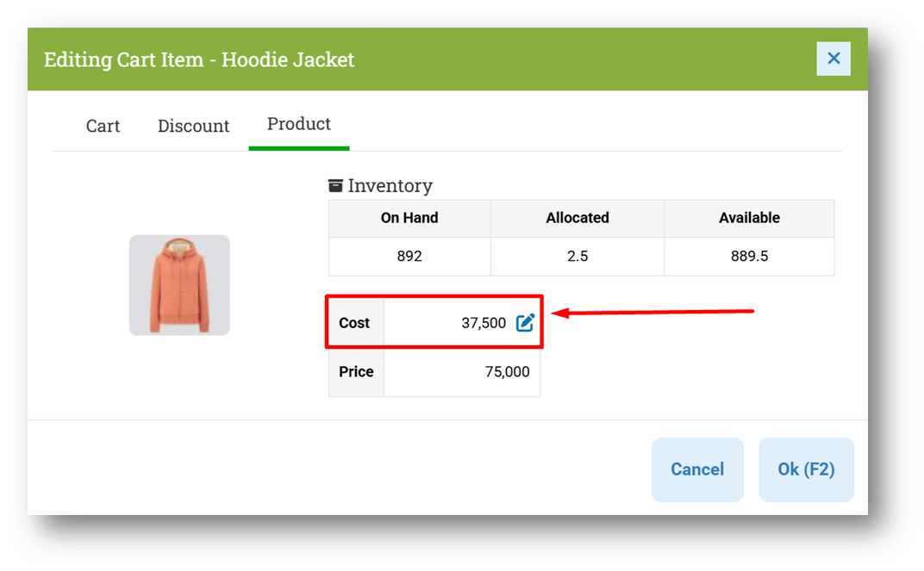Screen dimensions: 924x571
Task: Select the On Hand value 892
Action: (409, 257)
